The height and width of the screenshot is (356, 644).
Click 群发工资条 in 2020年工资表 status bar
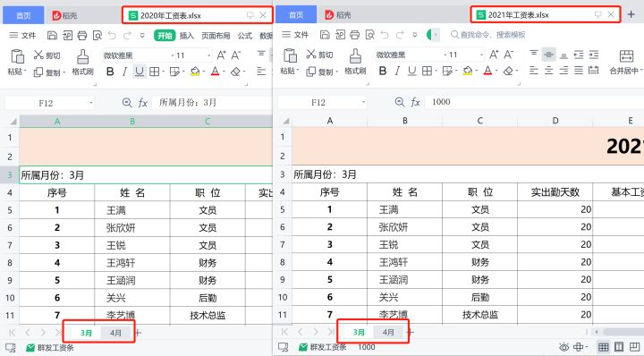click(x=50, y=348)
